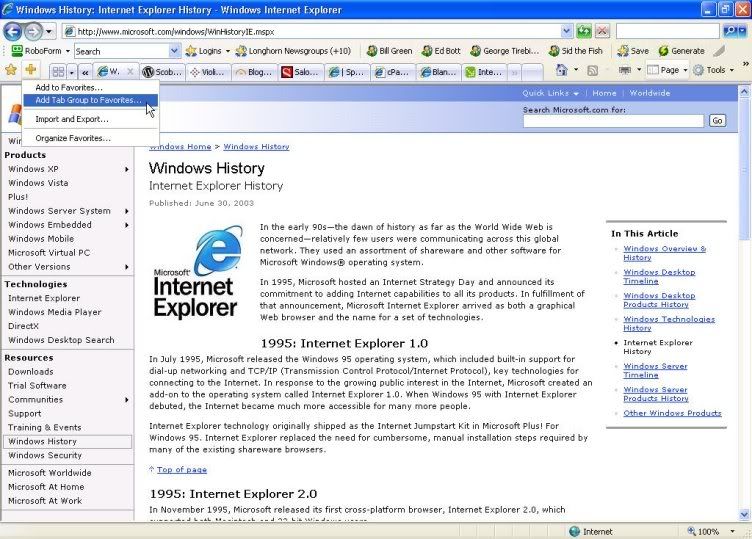Click the top-right instant search box
The image size is (752, 539).
coord(668,32)
